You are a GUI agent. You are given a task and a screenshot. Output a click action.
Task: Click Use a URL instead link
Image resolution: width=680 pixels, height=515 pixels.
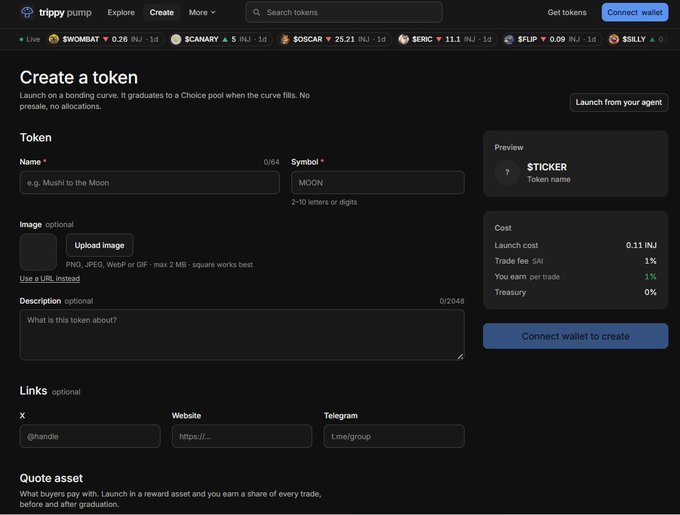(49, 278)
